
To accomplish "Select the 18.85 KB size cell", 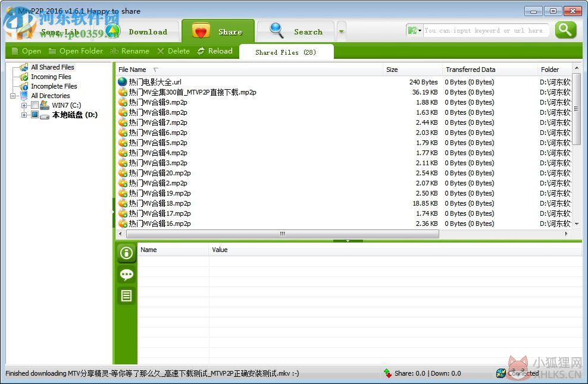I will pyautogui.click(x=425, y=203).
